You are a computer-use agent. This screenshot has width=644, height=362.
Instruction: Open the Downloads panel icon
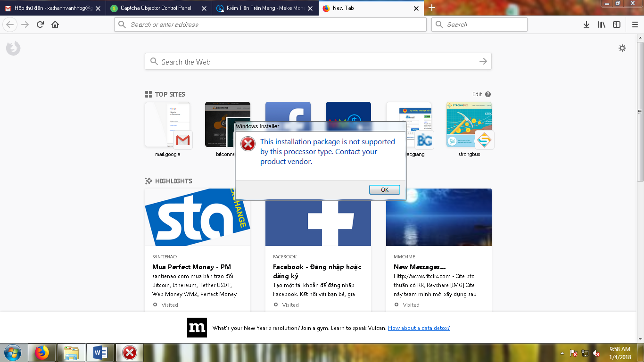point(586,25)
